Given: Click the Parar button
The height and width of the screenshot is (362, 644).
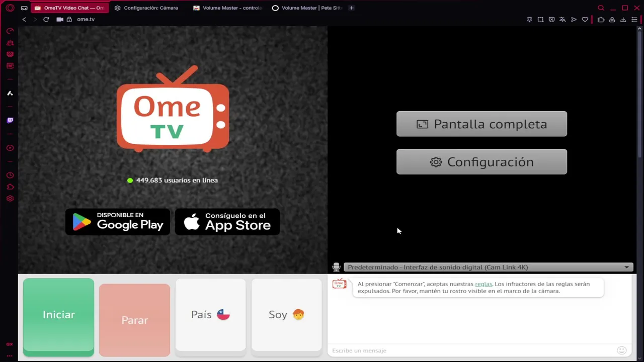Looking at the screenshot, I should 134,320.
